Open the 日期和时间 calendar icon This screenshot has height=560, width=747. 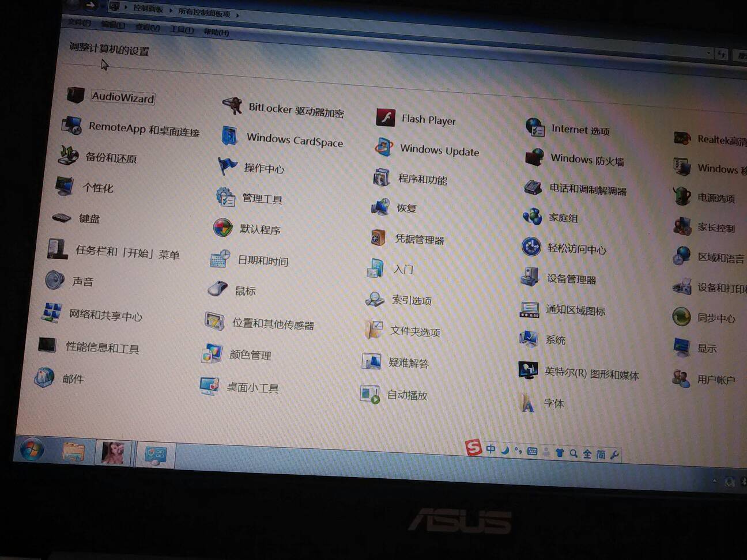(x=220, y=259)
